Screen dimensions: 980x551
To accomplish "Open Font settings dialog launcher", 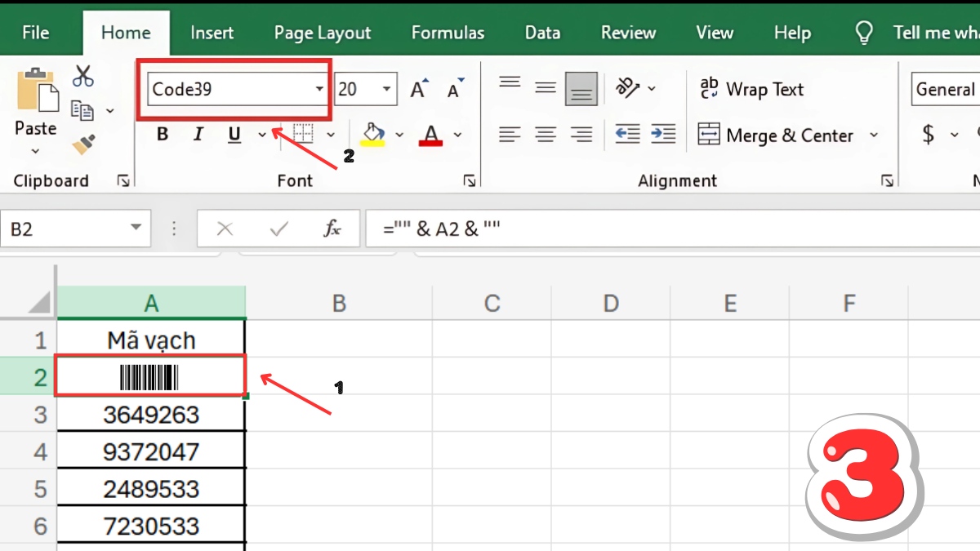I will tap(470, 181).
